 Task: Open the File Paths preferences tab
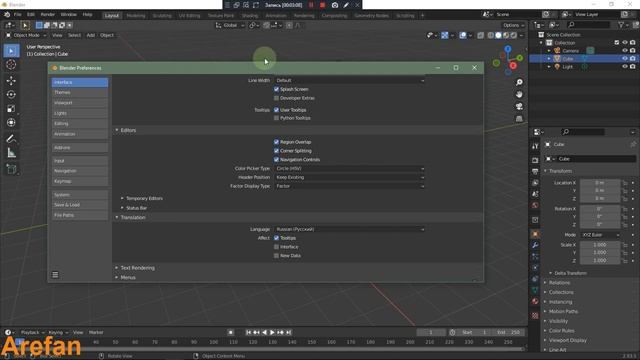pos(80,215)
